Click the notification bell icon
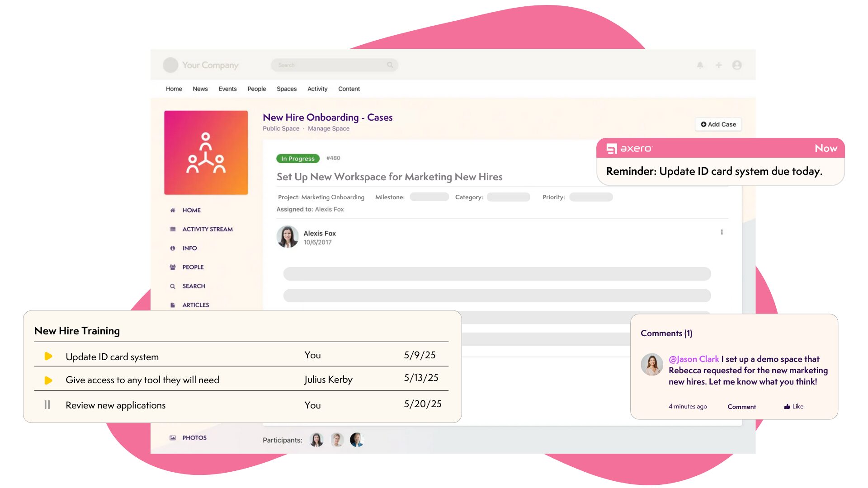The image size is (868, 488). pyautogui.click(x=700, y=65)
